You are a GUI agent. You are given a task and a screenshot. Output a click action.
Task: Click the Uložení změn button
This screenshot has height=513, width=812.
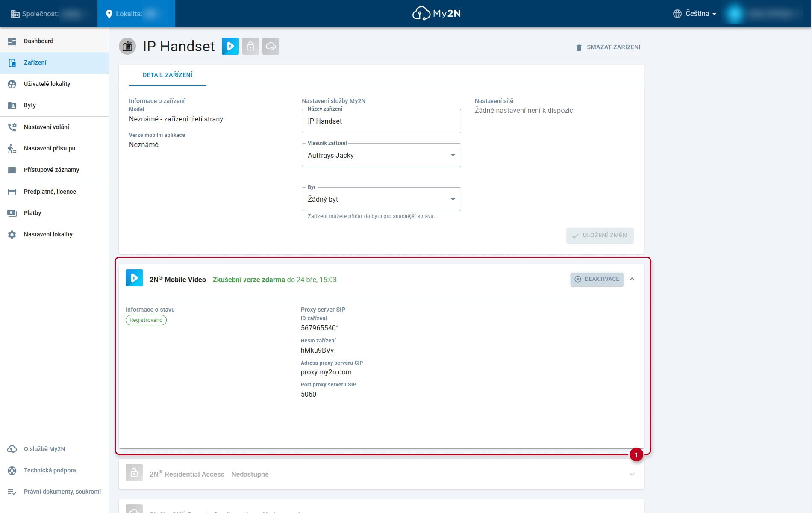600,236
